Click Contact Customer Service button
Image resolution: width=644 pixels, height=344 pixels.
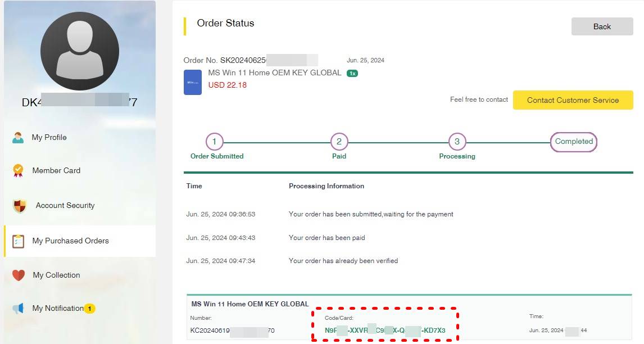pos(573,100)
